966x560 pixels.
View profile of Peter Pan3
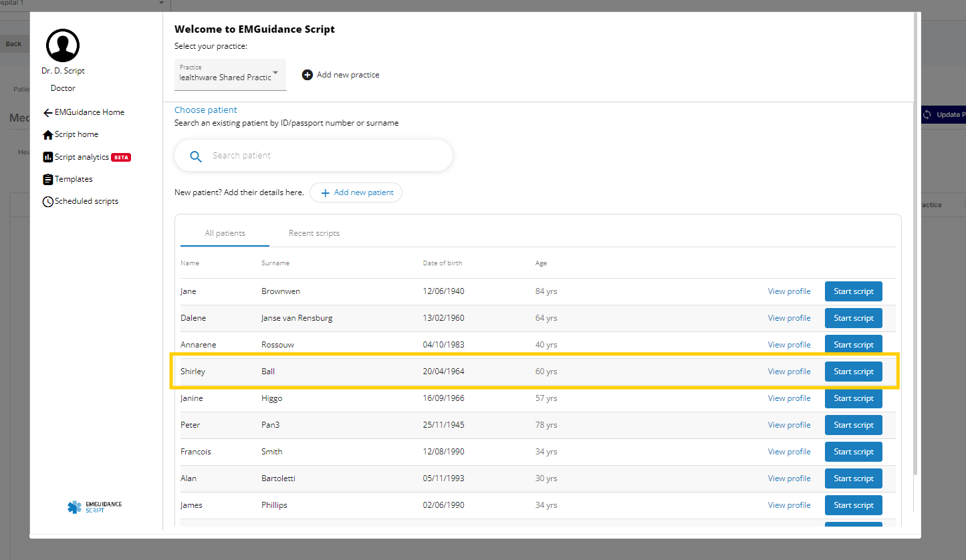tap(789, 425)
